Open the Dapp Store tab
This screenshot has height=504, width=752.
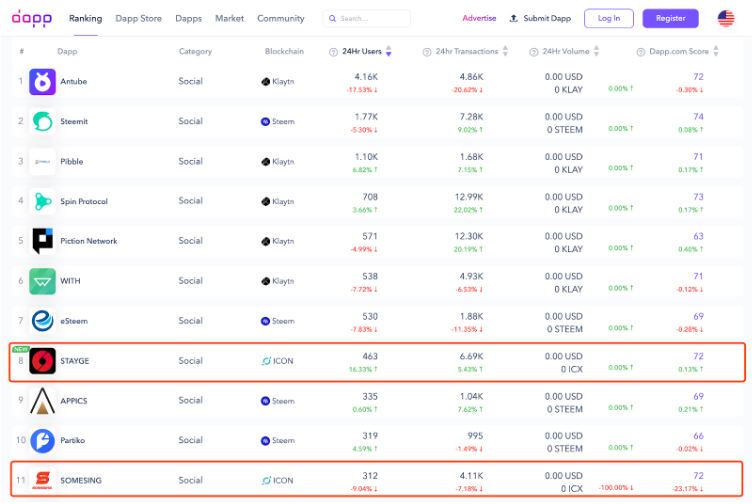click(138, 18)
